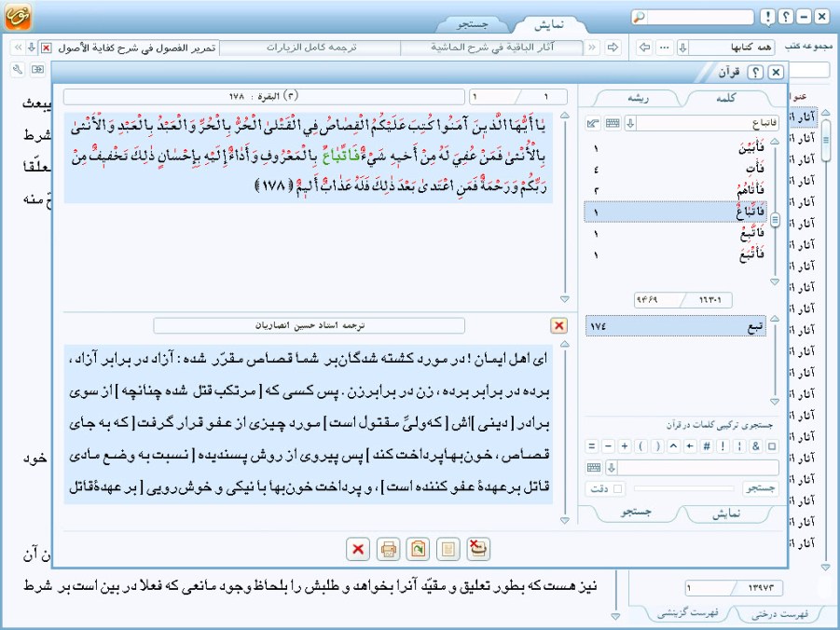
Task: Open the keyboard icon beside the combined search field
Action: (x=594, y=468)
